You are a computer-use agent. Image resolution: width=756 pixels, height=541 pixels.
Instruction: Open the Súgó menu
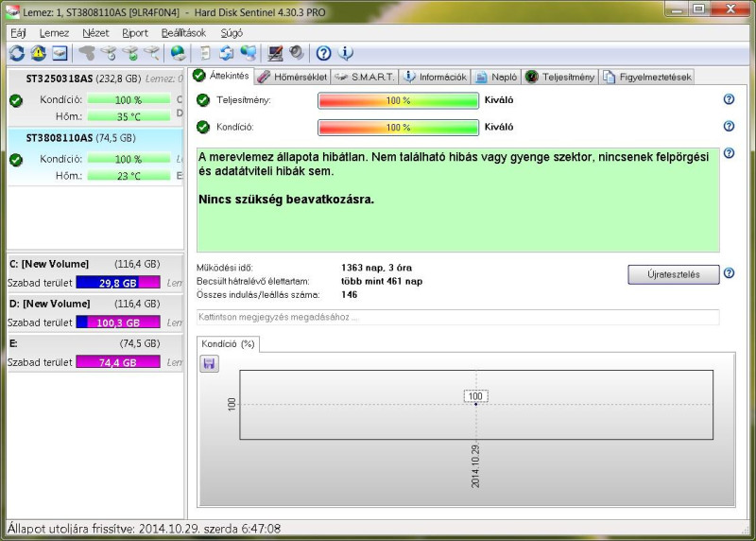pyautogui.click(x=232, y=33)
